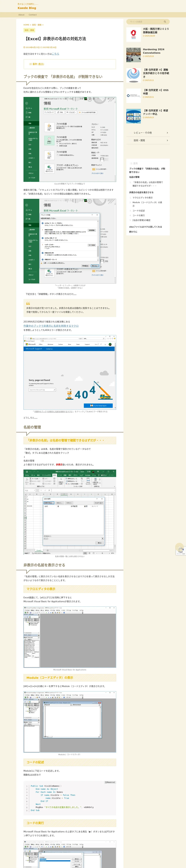This screenshot has height=868, width=186.
Task: Click the scroll-to-top round button
Action: pyautogui.click(x=180, y=547)
